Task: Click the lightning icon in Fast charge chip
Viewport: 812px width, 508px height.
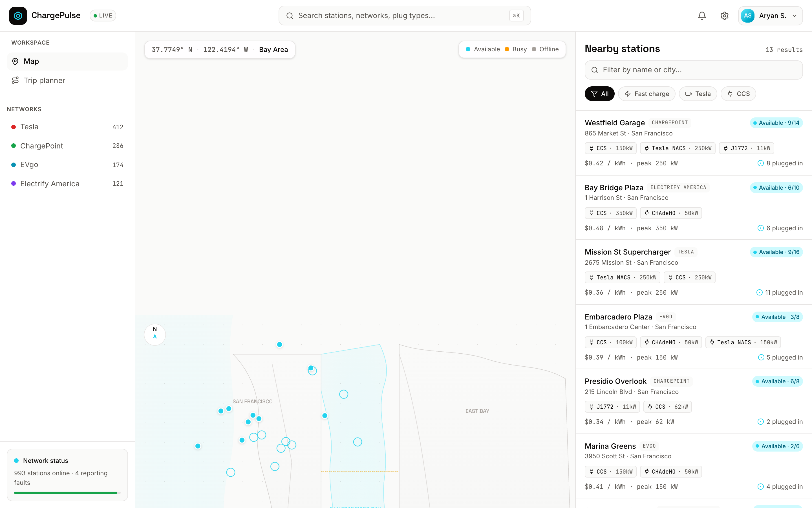Action: [627, 94]
